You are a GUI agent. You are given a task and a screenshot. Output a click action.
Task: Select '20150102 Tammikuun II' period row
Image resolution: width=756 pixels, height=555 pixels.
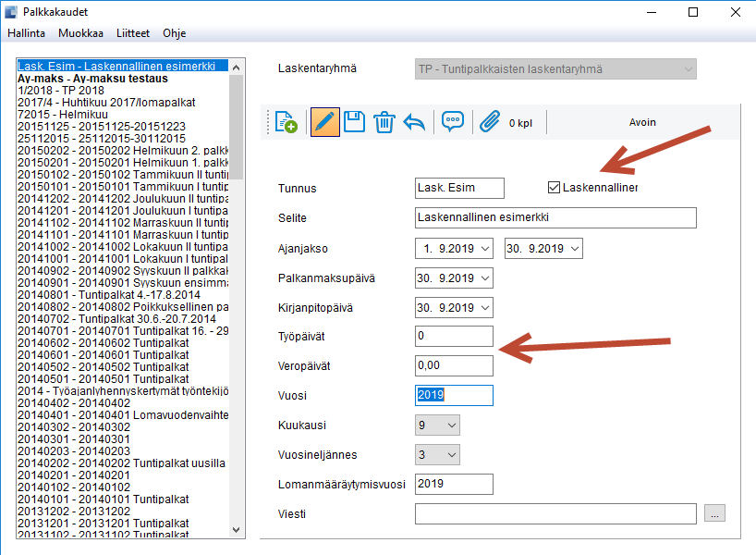pyautogui.click(x=123, y=175)
